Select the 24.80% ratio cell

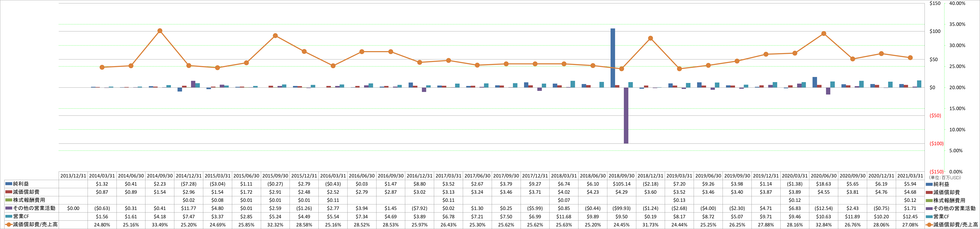[x=102, y=225]
